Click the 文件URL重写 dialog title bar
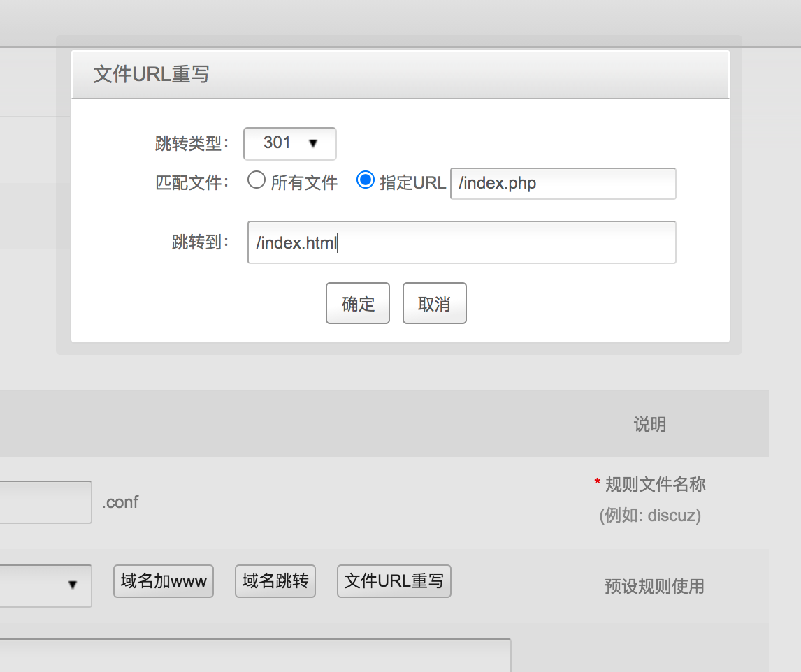Image resolution: width=801 pixels, height=672 pixels. point(400,75)
